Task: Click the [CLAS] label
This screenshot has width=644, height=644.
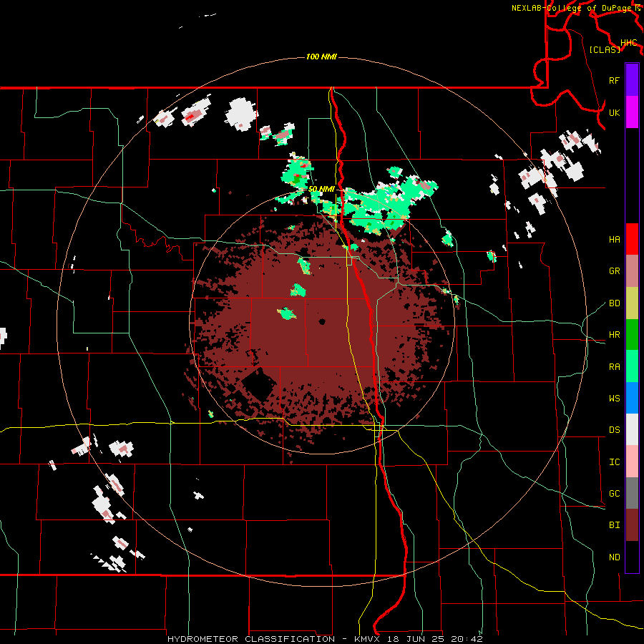Action: coord(605,49)
